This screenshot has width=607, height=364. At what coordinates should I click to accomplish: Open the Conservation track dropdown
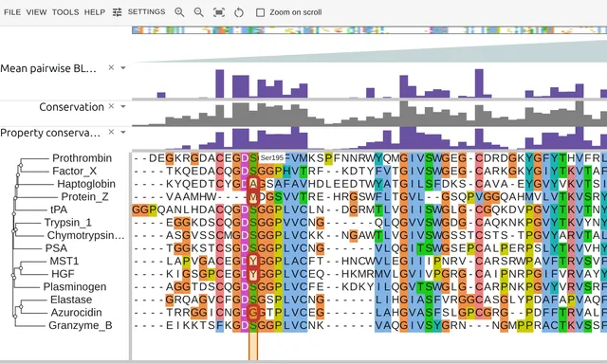coord(123,106)
